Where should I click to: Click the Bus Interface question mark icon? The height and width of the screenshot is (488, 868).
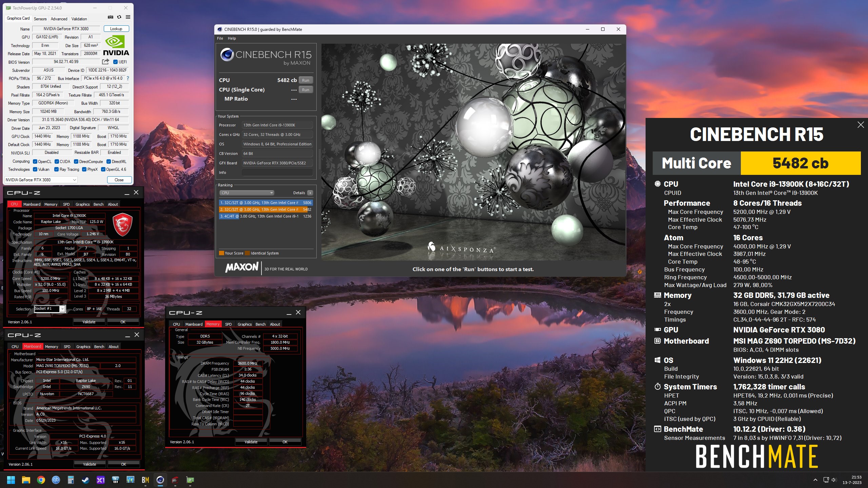click(x=128, y=78)
